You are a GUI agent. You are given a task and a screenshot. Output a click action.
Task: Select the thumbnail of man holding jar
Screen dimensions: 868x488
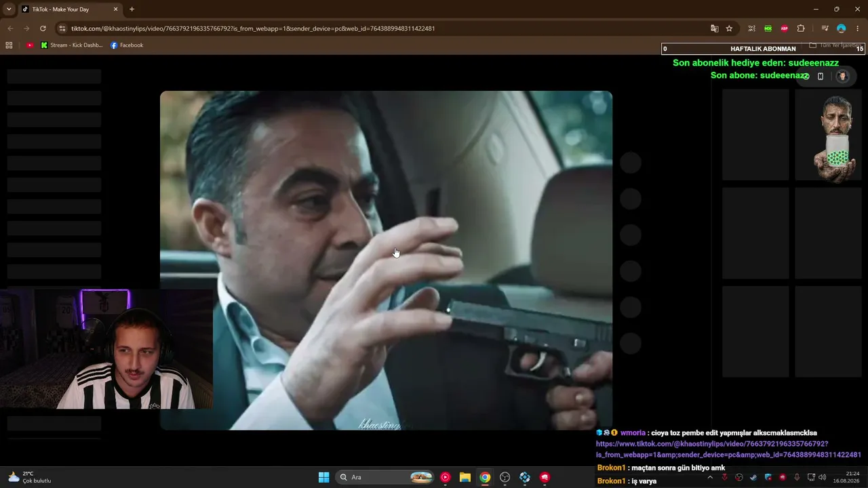tap(828, 135)
